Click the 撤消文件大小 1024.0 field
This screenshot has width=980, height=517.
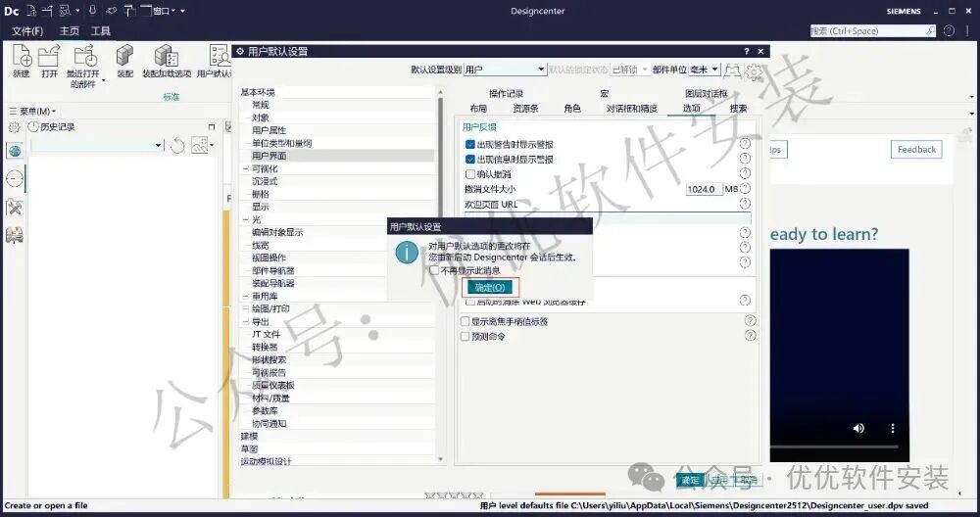[x=705, y=189]
